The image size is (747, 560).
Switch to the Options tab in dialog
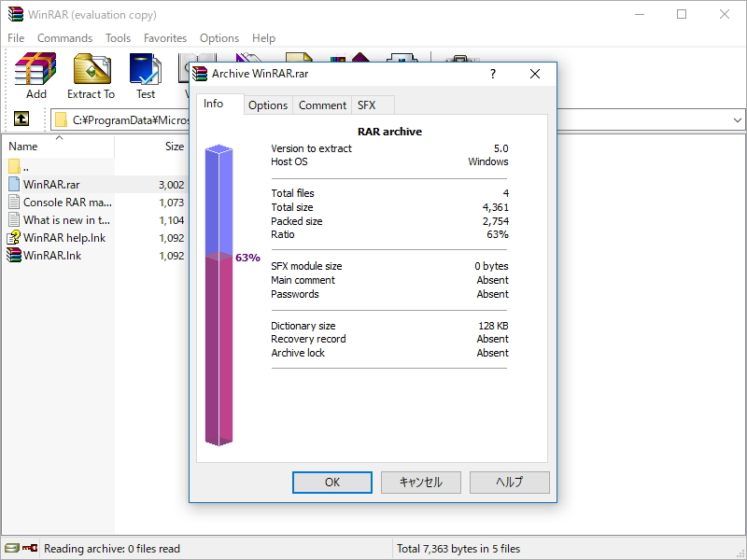(x=268, y=105)
